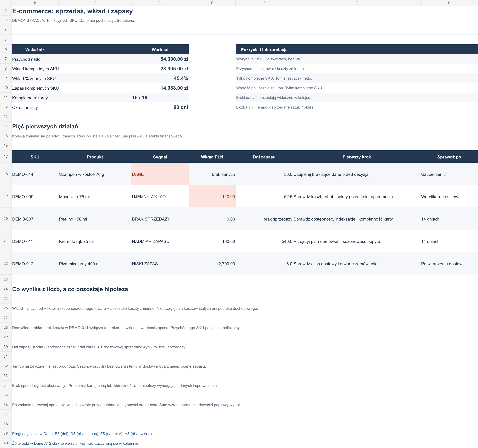This screenshot has height=448, width=478.
Task: Click the highlighted -120.00 contribution cell
Action: coord(212,196)
